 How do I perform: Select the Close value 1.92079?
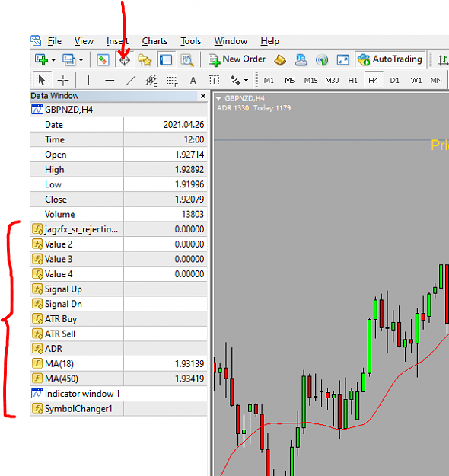(189, 200)
